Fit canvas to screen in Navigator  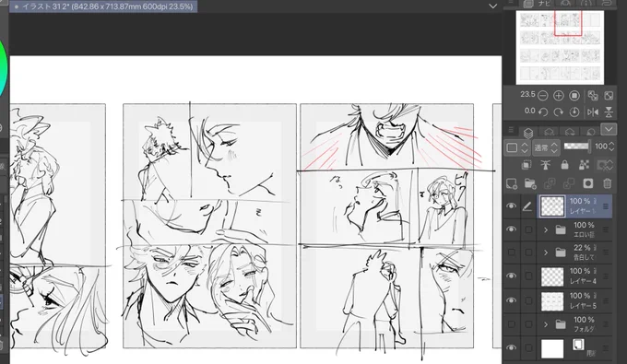[x=609, y=96]
